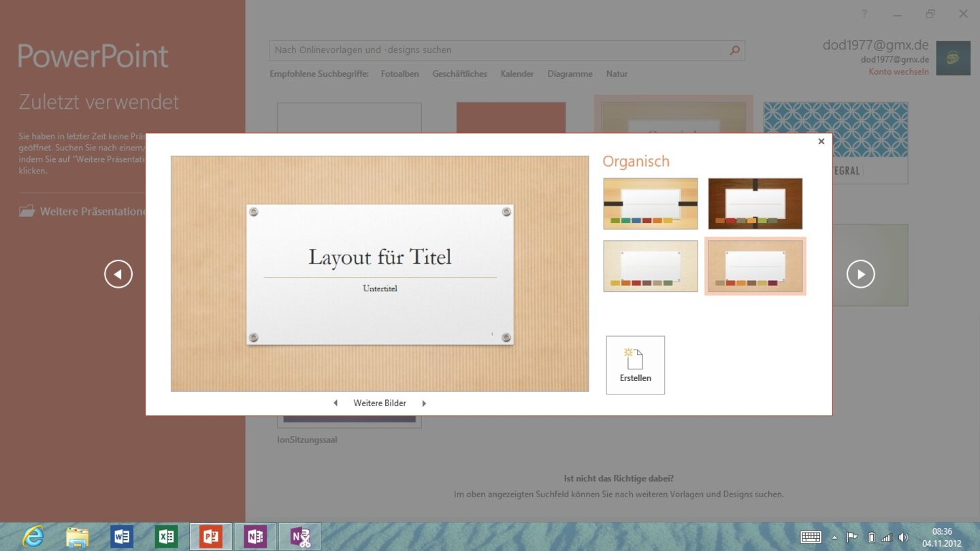The height and width of the screenshot is (551, 980).
Task: Open the help question mark icon
Action: click(865, 14)
